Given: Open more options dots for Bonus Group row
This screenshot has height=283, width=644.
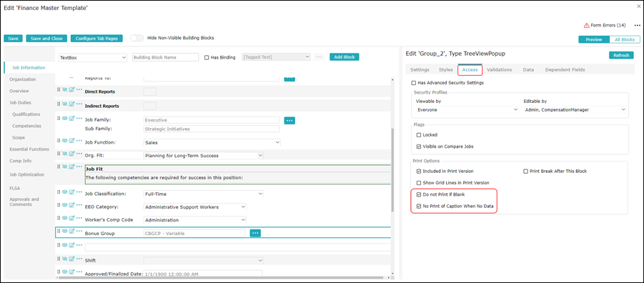Looking at the screenshot, I should 79,232.
